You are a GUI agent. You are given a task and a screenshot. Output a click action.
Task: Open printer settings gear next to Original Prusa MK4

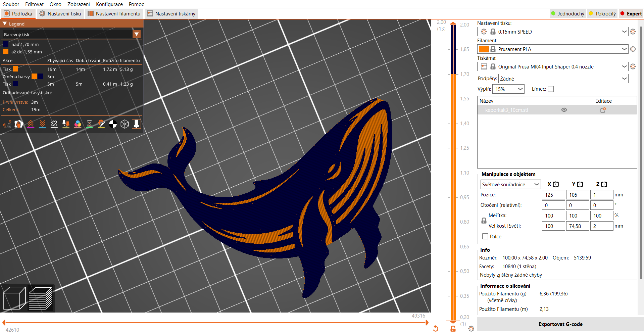point(633,66)
